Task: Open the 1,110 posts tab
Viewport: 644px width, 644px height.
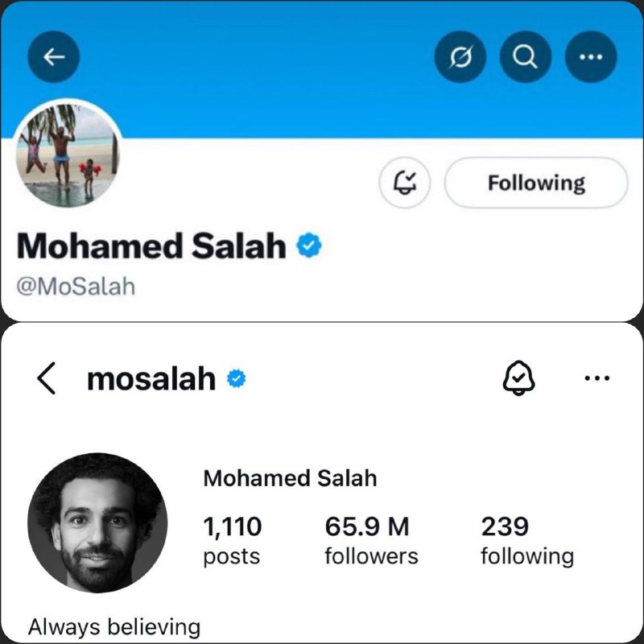Action: tap(233, 541)
